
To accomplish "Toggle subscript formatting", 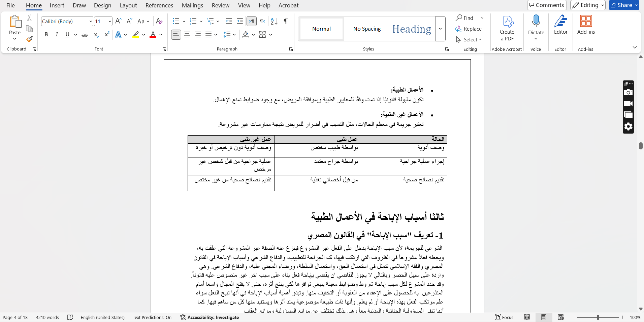I will point(96,35).
